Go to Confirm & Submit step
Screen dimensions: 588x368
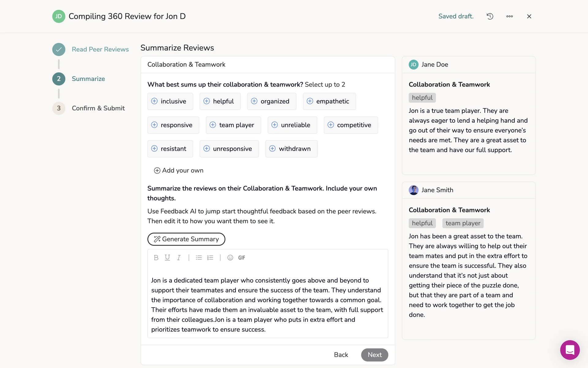tap(98, 108)
